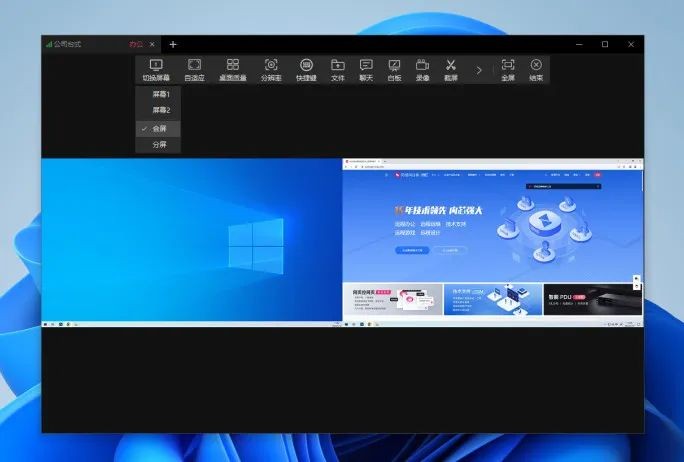684x462 pixels.
Task: Click the dark search field on remote webpage
Action: click(564, 186)
